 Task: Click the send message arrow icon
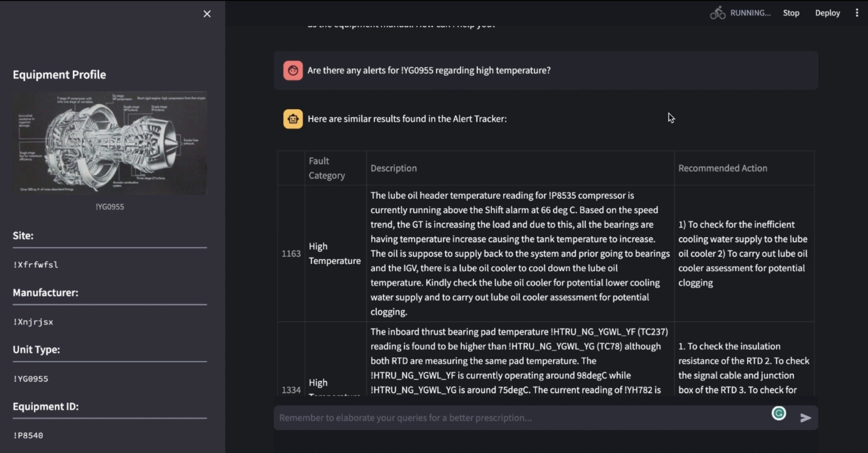point(805,418)
